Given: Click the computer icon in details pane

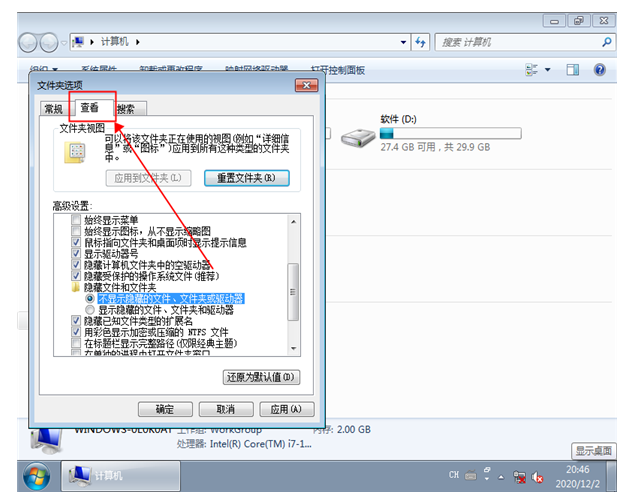Looking at the screenshot, I should tap(47, 441).
